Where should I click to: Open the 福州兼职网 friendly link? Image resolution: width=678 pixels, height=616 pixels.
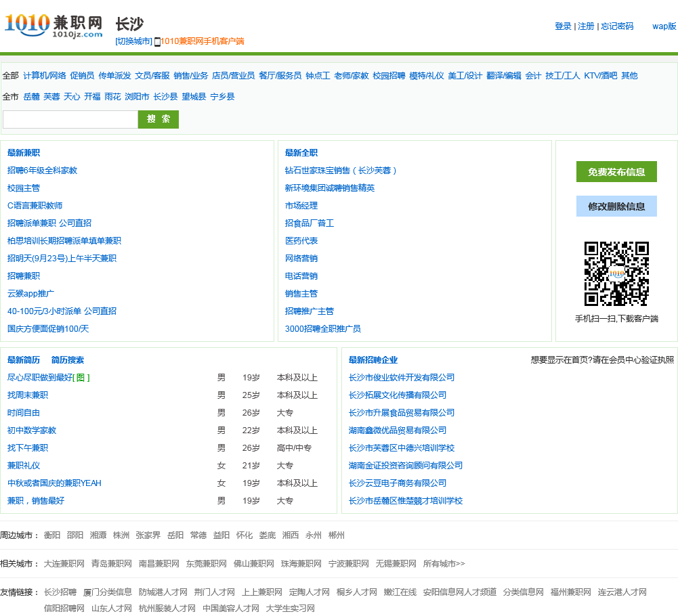coord(571,592)
